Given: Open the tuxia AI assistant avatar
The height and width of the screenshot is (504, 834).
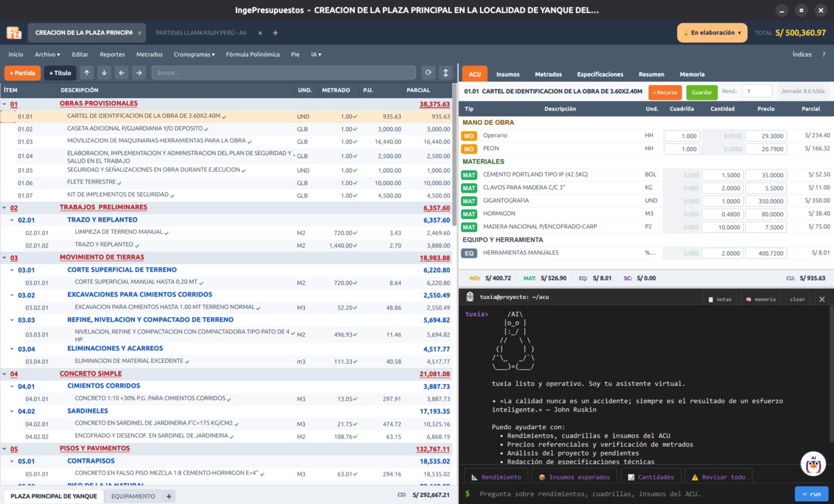Looking at the screenshot, I should coord(813,463).
